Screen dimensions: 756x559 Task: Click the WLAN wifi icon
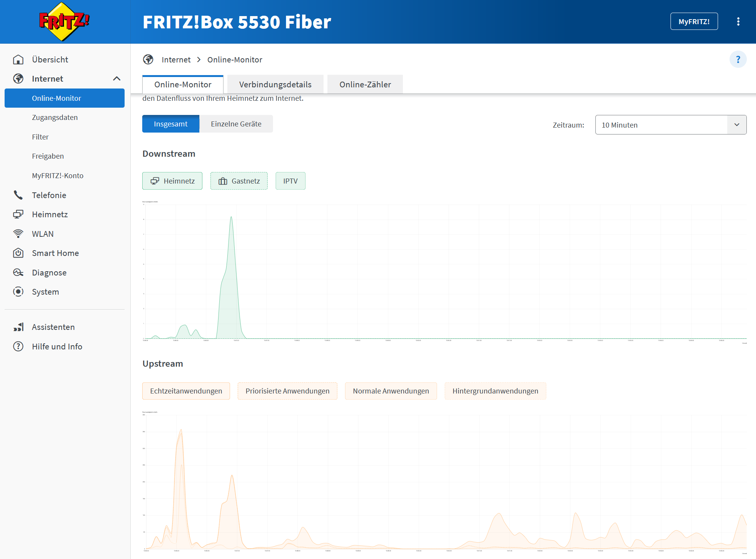[x=18, y=234]
